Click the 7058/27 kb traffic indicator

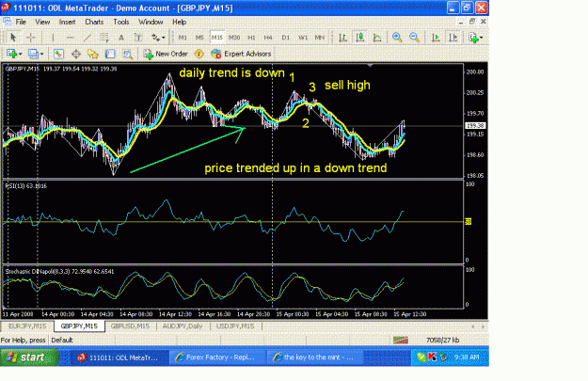pyautogui.click(x=442, y=341)
